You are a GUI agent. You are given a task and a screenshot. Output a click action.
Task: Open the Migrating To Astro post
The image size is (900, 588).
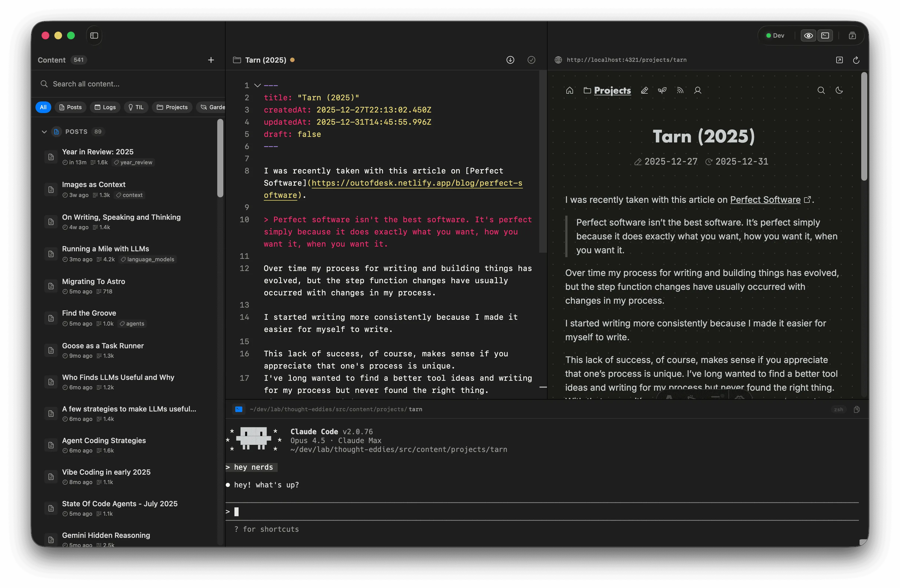click(x=94, y=282)
